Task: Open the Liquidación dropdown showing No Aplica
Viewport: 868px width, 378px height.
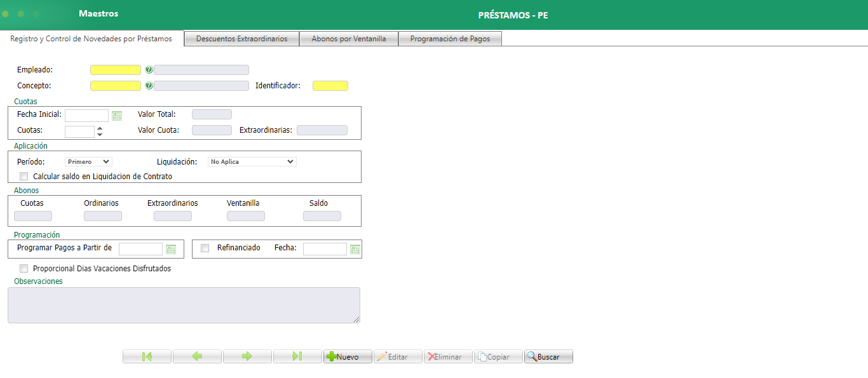Action: 252,161
